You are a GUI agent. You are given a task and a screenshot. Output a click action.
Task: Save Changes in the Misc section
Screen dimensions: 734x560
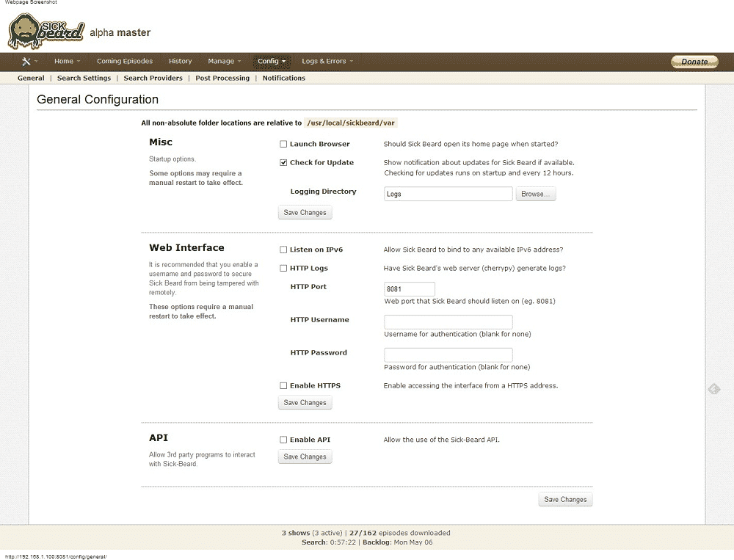(x=305, y=213)
